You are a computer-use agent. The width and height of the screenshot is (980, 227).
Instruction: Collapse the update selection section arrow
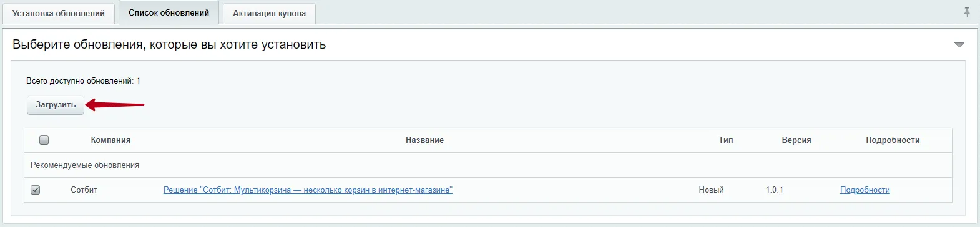pos(959,45)
